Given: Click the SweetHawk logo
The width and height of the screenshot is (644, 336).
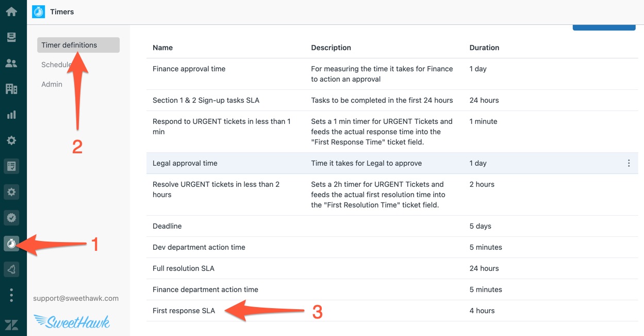Looking at the screenshot, I should click(x=72, y=322).
